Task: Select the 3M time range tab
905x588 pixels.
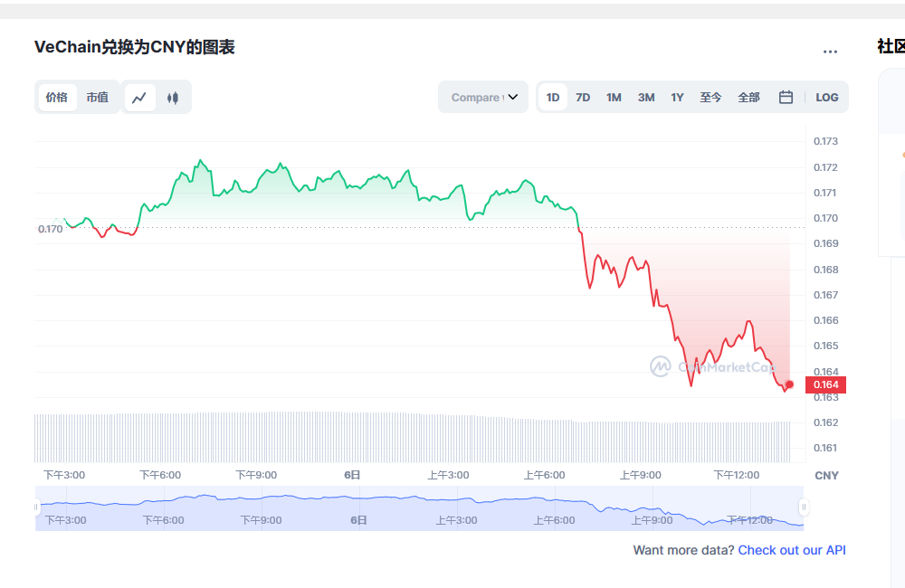Action: (x=646, y=98)
